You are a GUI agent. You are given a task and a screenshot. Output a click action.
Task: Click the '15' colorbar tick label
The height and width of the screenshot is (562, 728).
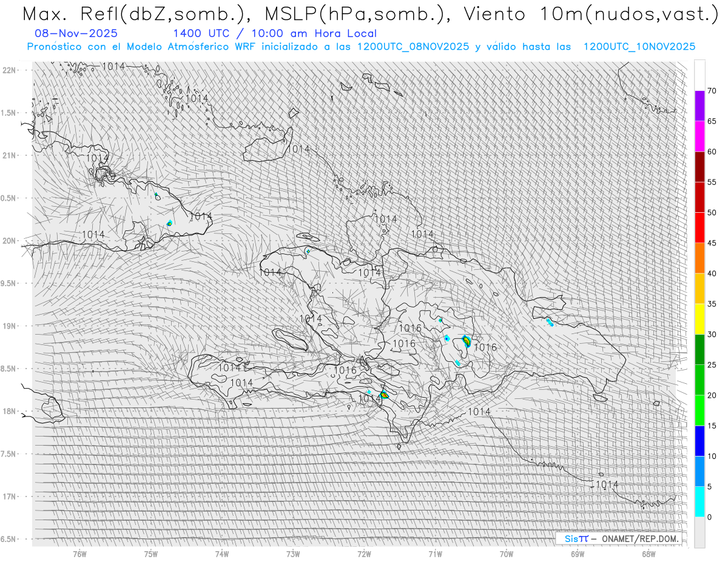click(x=712, y=426)
